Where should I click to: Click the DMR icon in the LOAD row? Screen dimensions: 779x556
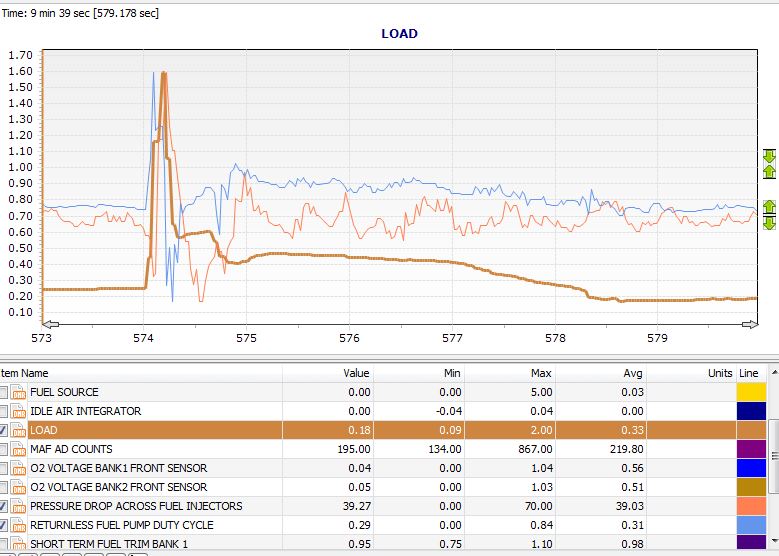tap(18, 430)
